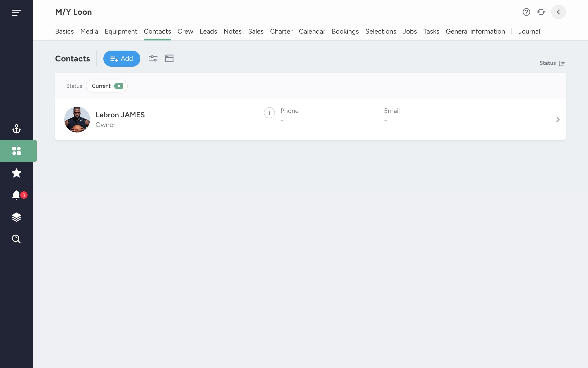
Task: Open the help question mark icon
Action: tap(526, 12)
